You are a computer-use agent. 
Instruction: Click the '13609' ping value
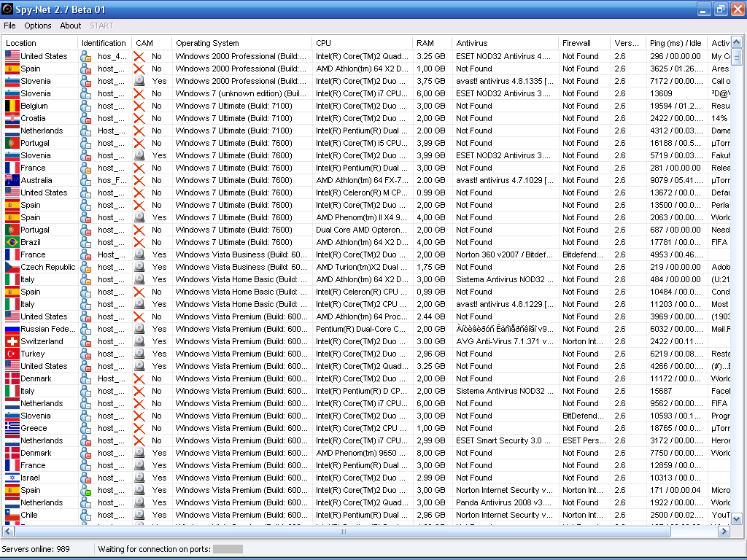point(661,93)
